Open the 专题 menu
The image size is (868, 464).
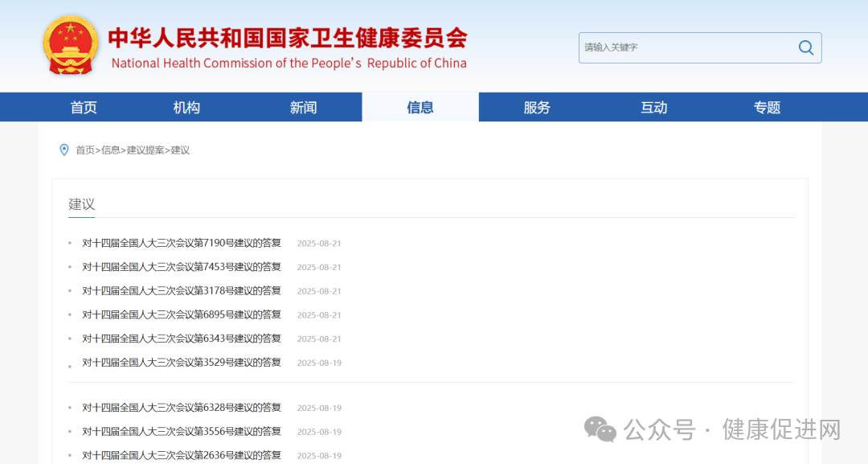tap(767, 106)
